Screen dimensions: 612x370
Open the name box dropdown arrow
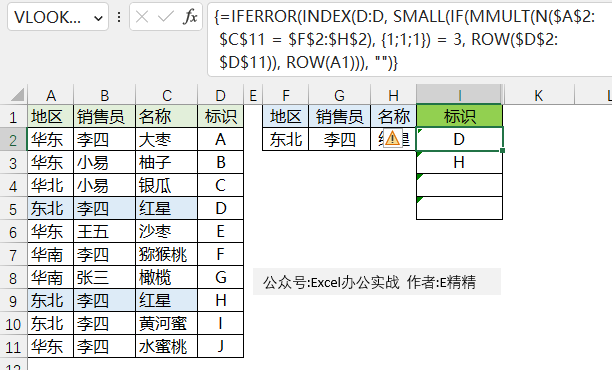click(x=98, y=18)
